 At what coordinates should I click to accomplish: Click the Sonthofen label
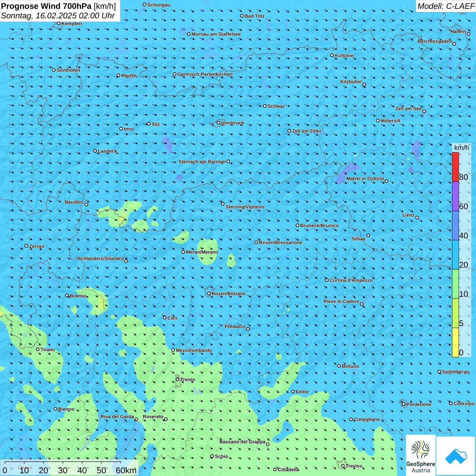click(68, 70)
